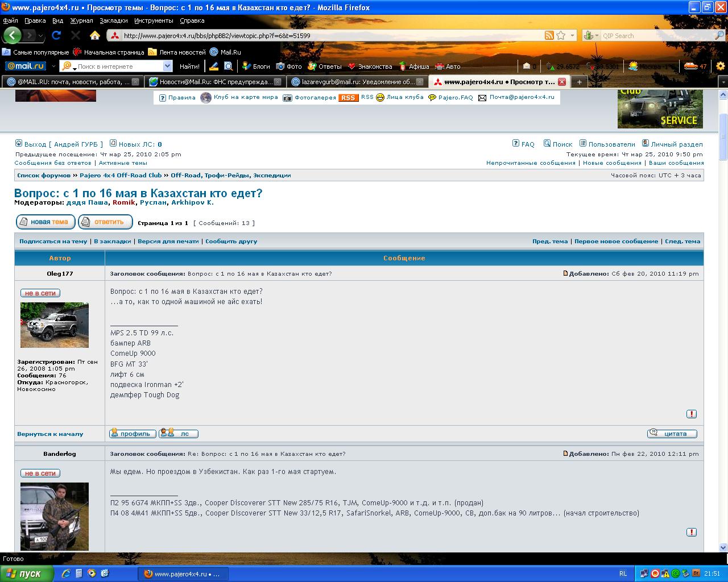Viewport: 728px width, 582px height.
Task: Open Oleg177's profile button
Action: (133, 434)
